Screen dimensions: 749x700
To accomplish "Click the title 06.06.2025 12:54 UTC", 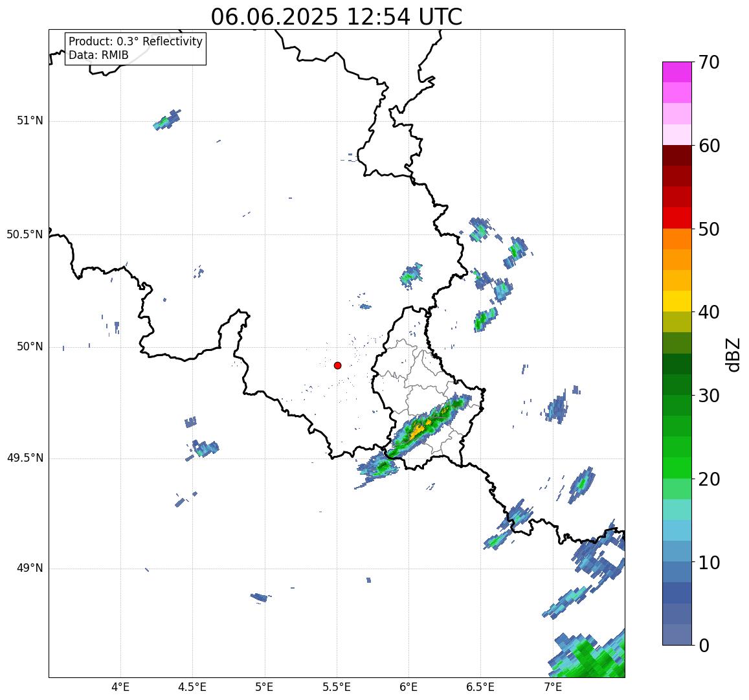I will click(x=337, y=17).
